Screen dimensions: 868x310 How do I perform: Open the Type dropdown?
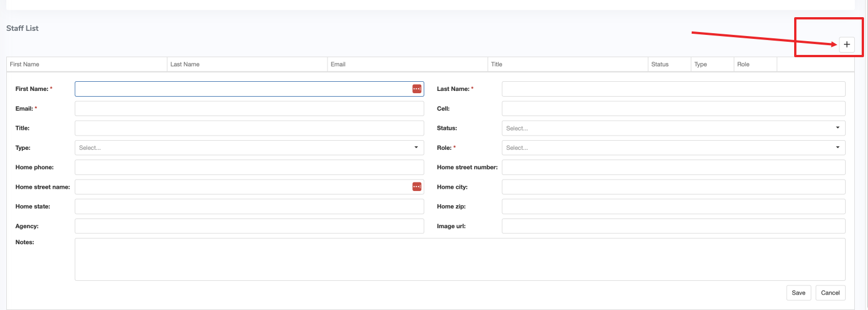250,148
